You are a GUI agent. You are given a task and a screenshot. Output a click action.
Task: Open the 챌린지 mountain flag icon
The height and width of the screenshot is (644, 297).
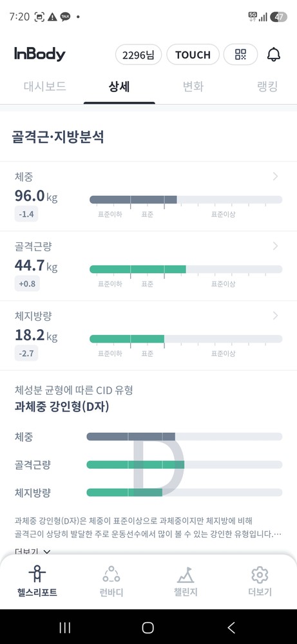pos(186,574)
